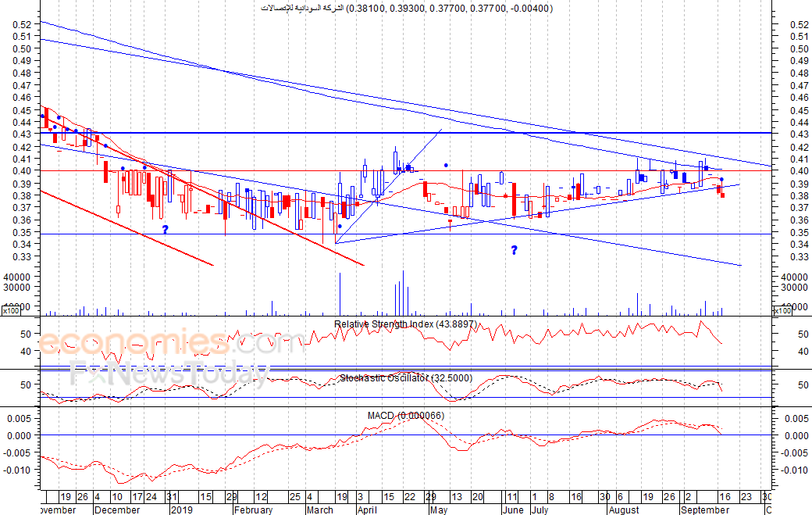Click the x100 volume multiplier on left axis
Image resolution: width=812 pixels, height=515 pixels.
12,310
